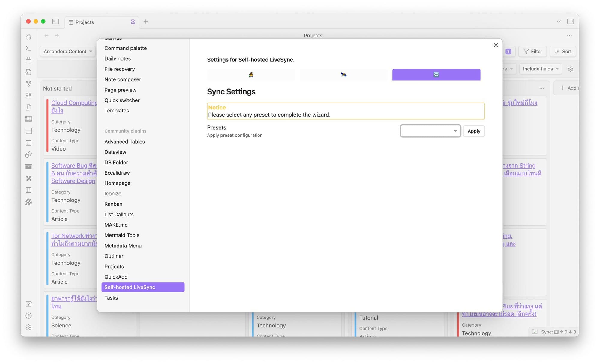The height and width of the screenshot is (364, 600).
Task: Click the Apply button for preset configuration
Action: click(474, 131)
